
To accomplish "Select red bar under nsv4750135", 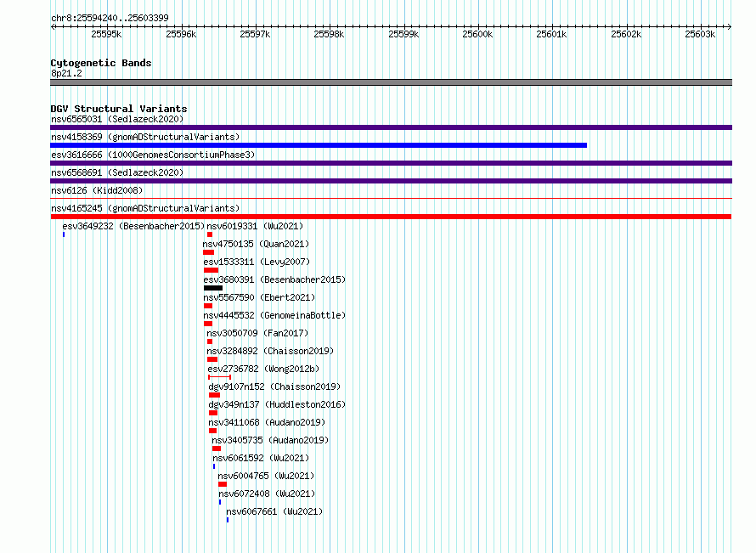I will (x=208, y=252).
